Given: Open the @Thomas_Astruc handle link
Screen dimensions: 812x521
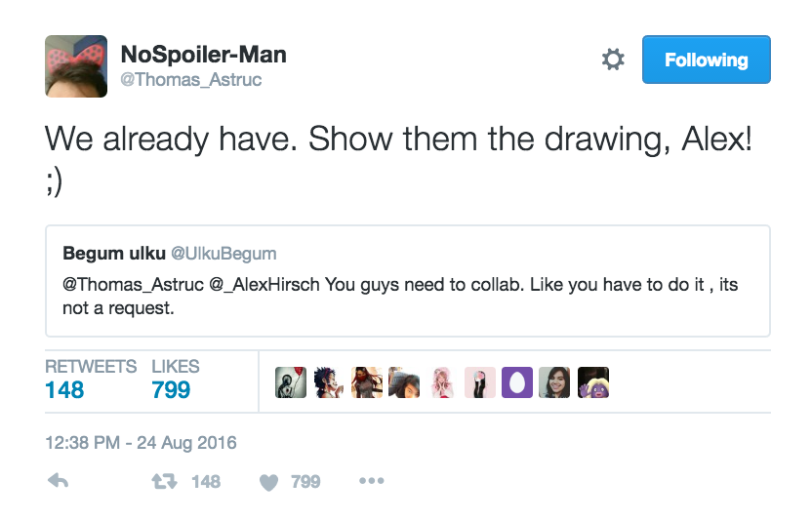Looking at the screenshot, I should point(190,80).
